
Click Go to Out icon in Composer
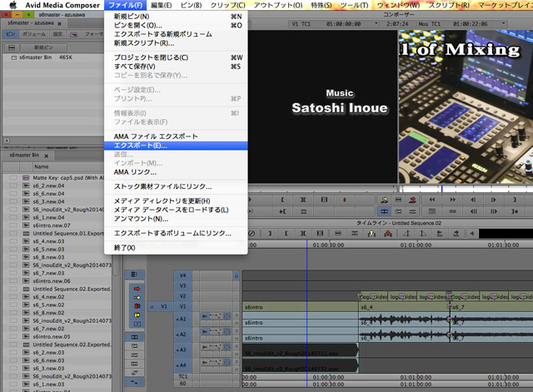tap(515, 211)
